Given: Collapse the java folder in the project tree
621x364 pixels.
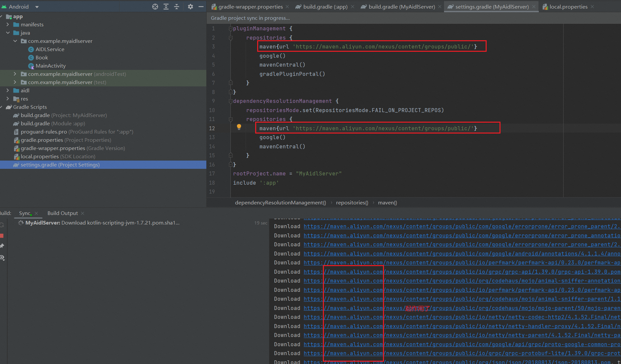Looking at the screenshot, I should (8, 33).
